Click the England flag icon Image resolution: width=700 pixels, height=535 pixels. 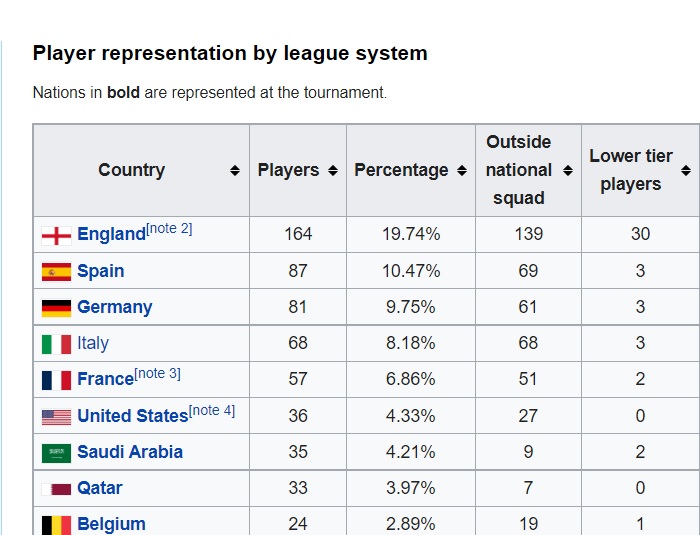[x=56, y=235]
